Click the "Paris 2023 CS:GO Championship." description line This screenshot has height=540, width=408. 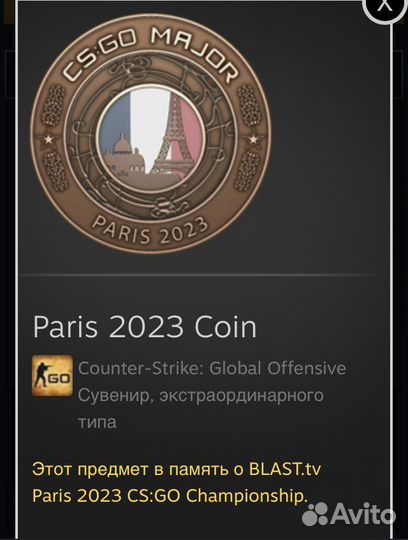click(169, 496)
